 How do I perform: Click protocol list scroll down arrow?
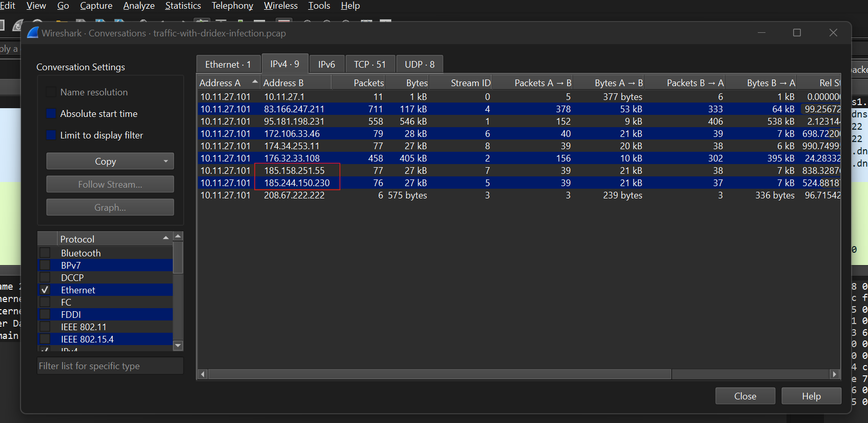click(x=178, y=346)
